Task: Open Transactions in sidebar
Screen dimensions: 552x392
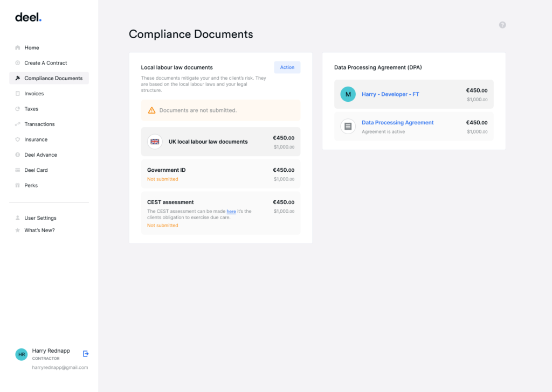Action: point(49,124)
